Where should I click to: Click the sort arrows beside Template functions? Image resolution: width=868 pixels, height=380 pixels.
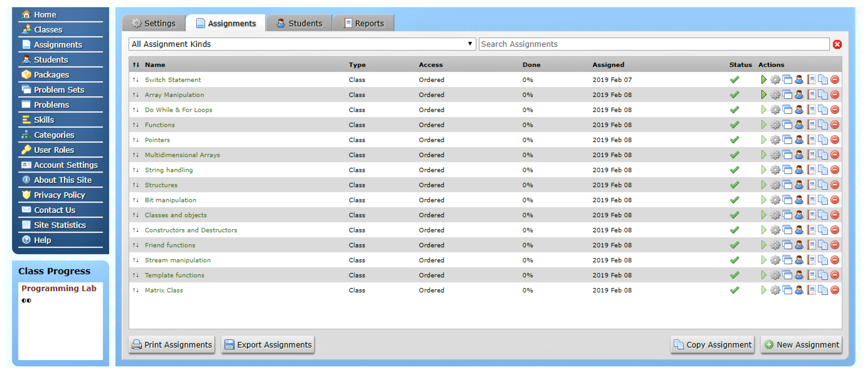point(136,275)
